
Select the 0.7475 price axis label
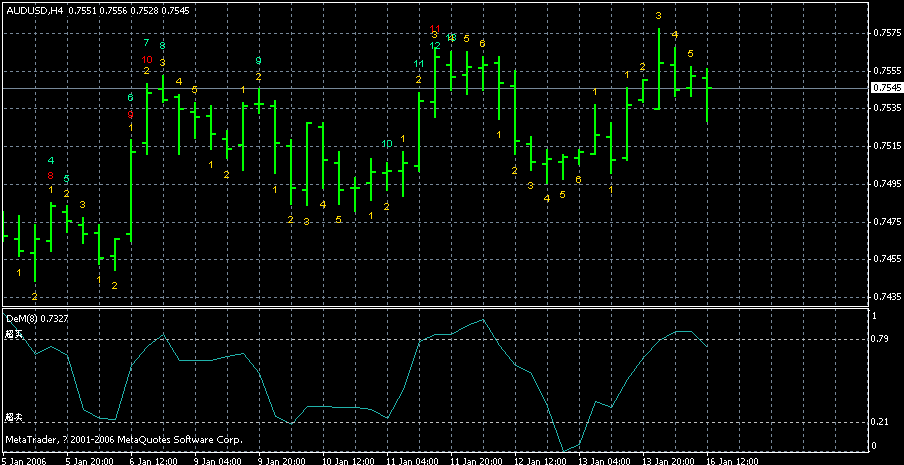pos(886,222)
